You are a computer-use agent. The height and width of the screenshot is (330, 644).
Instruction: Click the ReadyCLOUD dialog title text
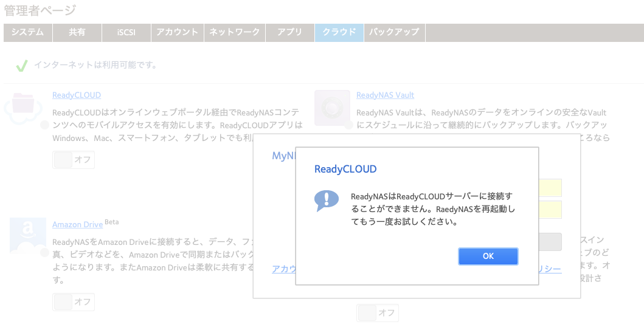(345, 169)
